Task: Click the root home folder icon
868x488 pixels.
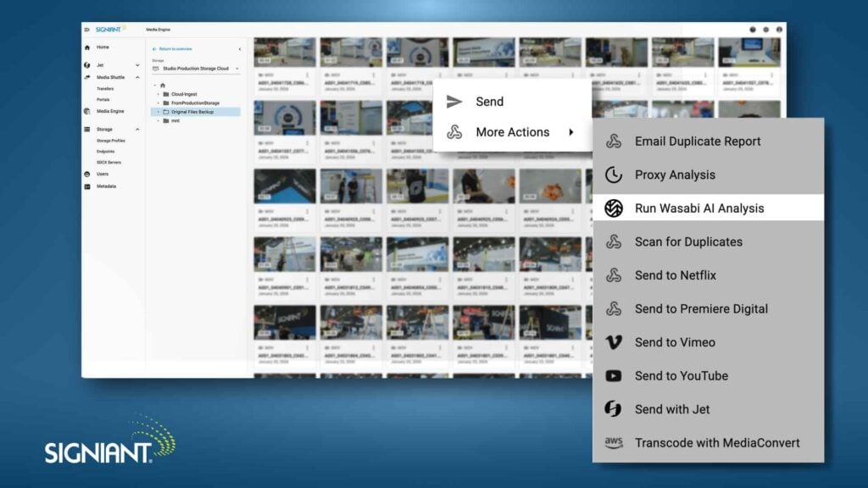Action: click(x=162, y=86)
